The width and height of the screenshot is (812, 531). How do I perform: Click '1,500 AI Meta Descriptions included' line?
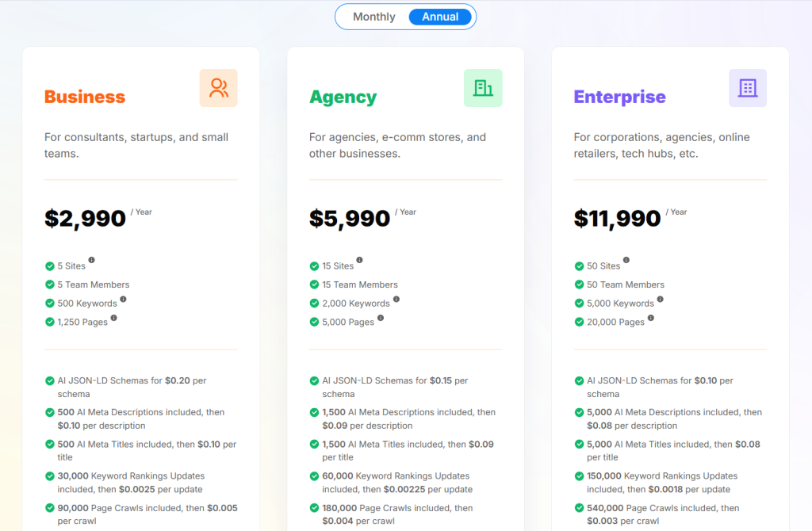click(x=408, y=418)
